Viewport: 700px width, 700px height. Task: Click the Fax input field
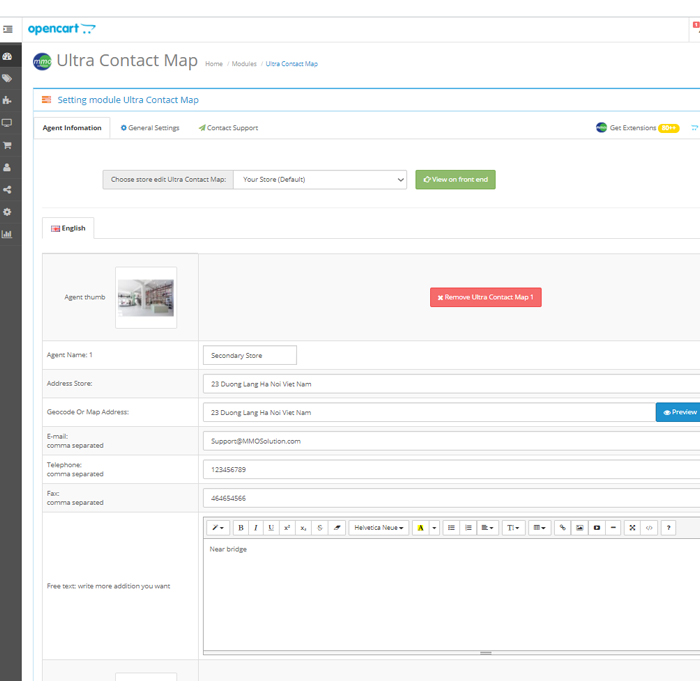tap(451, 498)
